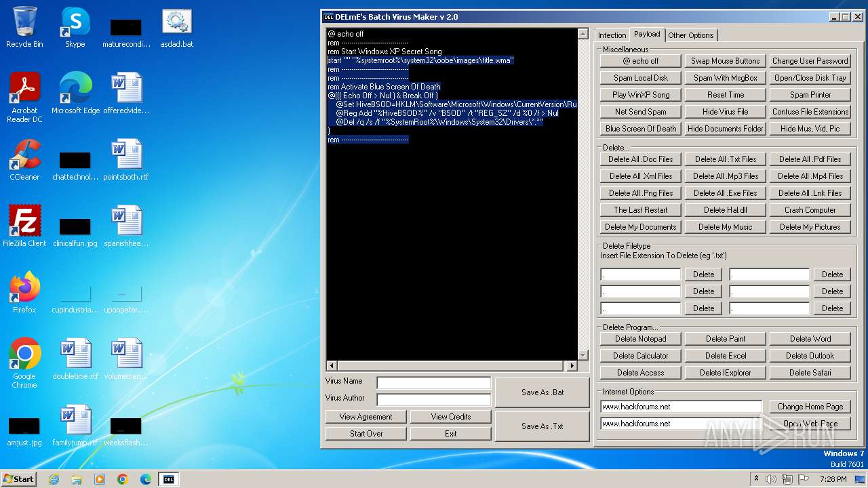Viewport: 868px width, 488px height.
Task: Select DELmE Virus Maker taskbar button
Action: tap(169, 479)
